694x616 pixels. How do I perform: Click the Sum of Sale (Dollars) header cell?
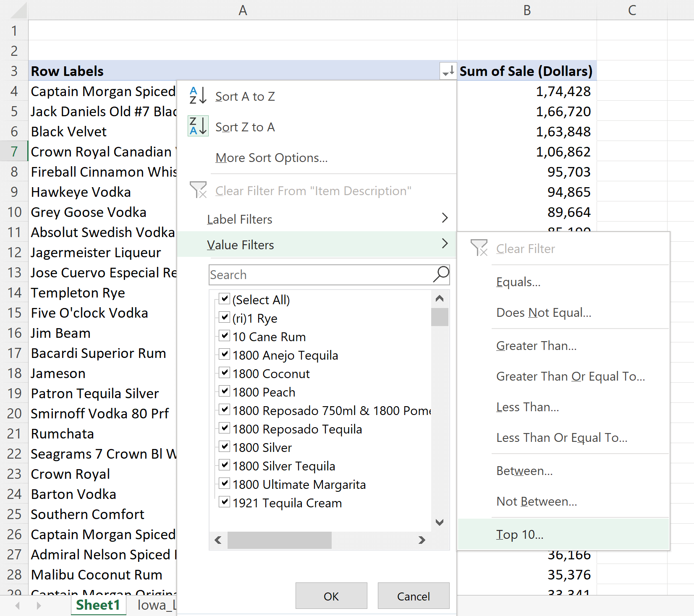(x=527, y=71)
